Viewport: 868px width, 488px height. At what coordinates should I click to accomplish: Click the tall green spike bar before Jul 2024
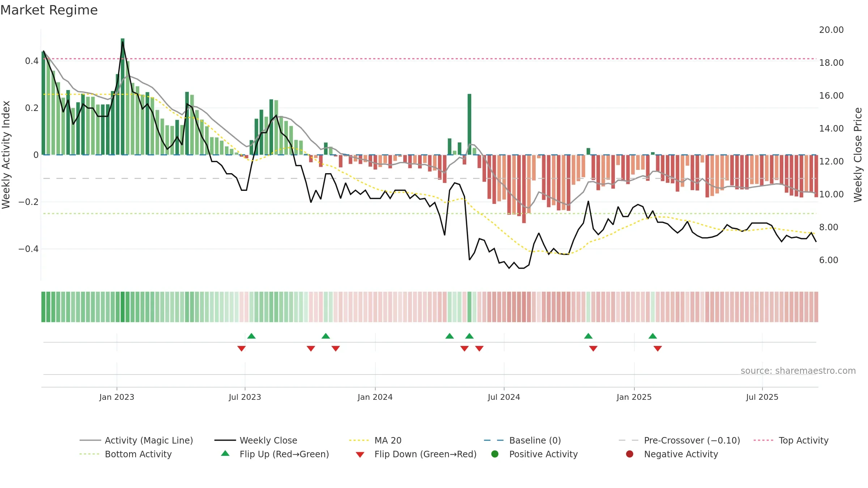pos(469,124)
